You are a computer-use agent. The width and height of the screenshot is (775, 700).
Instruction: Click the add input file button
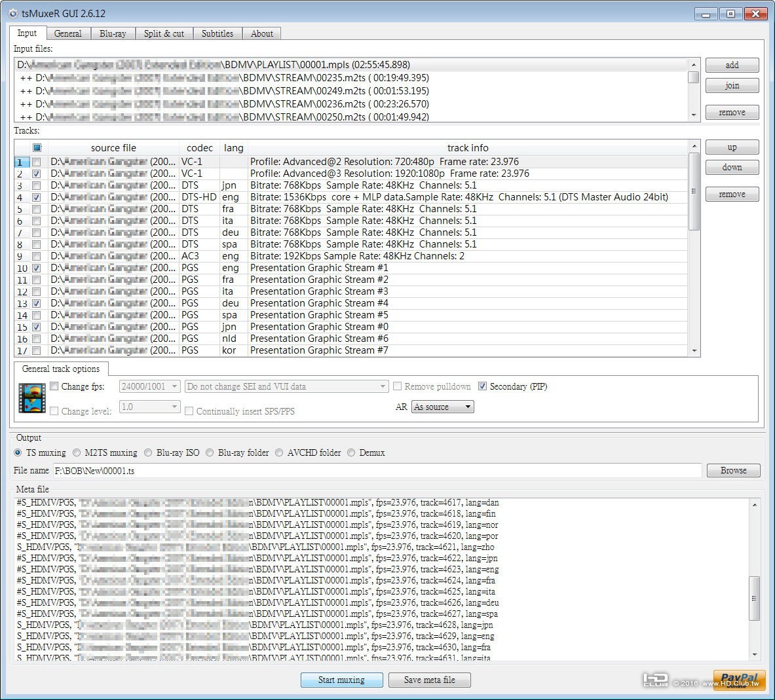point(732,65)
